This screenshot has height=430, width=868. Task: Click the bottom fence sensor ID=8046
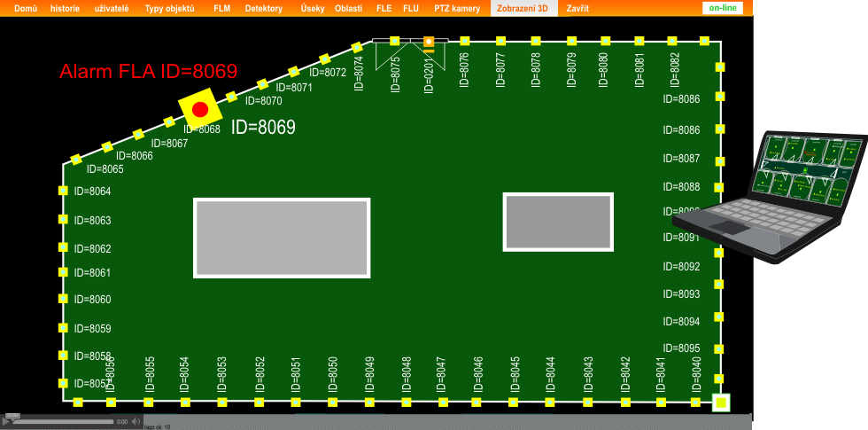[477, 403]
